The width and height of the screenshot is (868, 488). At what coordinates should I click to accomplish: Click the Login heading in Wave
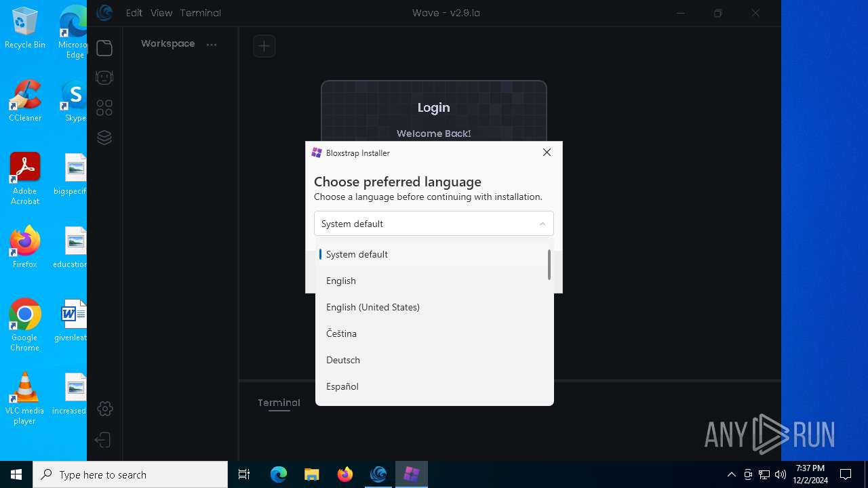(434, 108)
